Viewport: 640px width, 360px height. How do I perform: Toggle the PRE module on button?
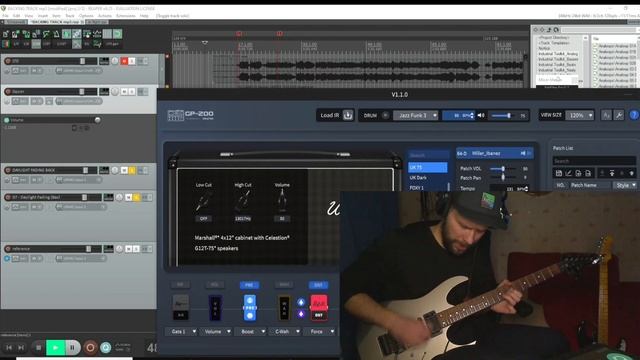(249, 284)
